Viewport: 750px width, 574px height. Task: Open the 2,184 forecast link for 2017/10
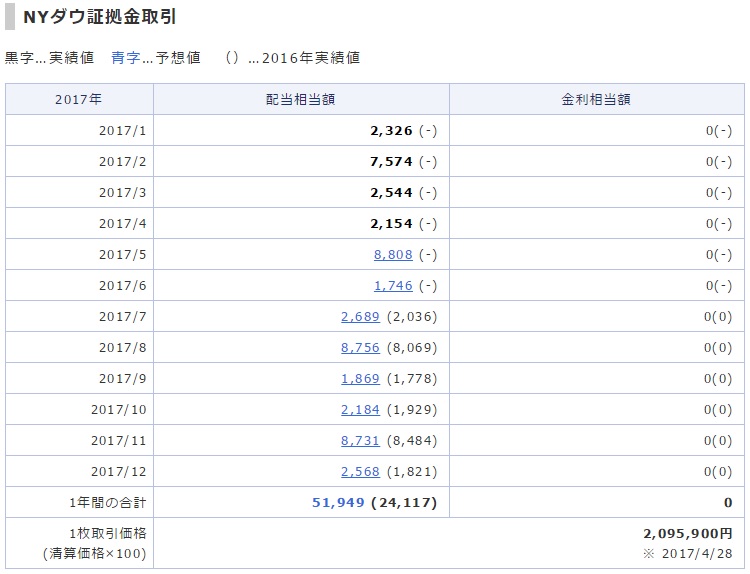coord(360,410)
